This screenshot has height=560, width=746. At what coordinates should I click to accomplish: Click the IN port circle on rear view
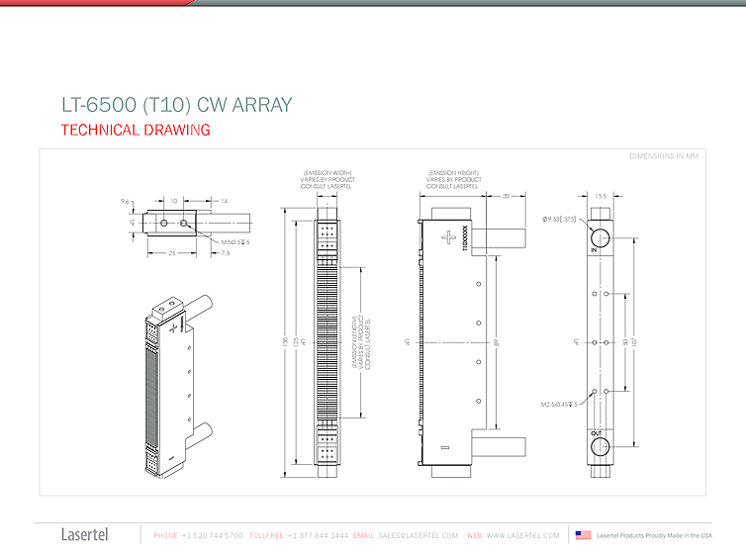[x=601, y=237]
